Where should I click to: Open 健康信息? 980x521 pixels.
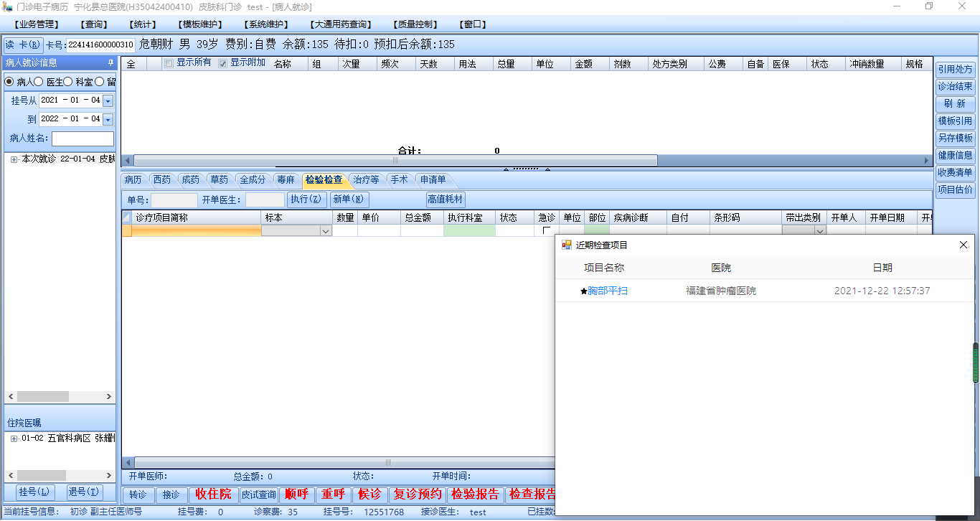point(956,156)
